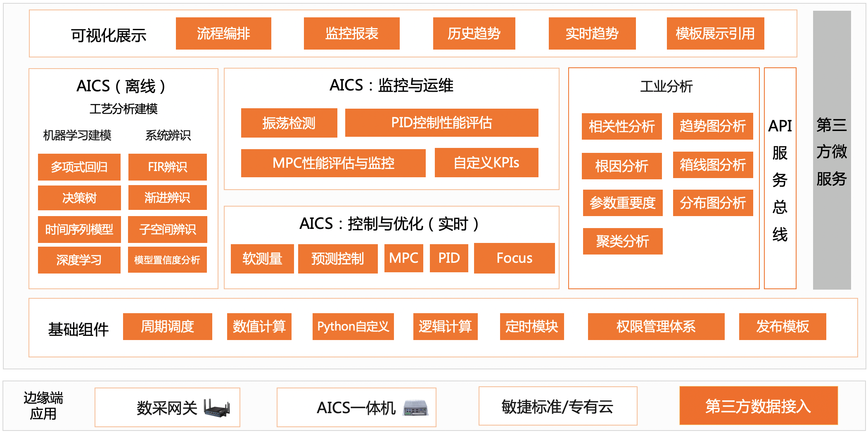
Task: Click the 聚类分析 box
Action: tap(623, 241)
